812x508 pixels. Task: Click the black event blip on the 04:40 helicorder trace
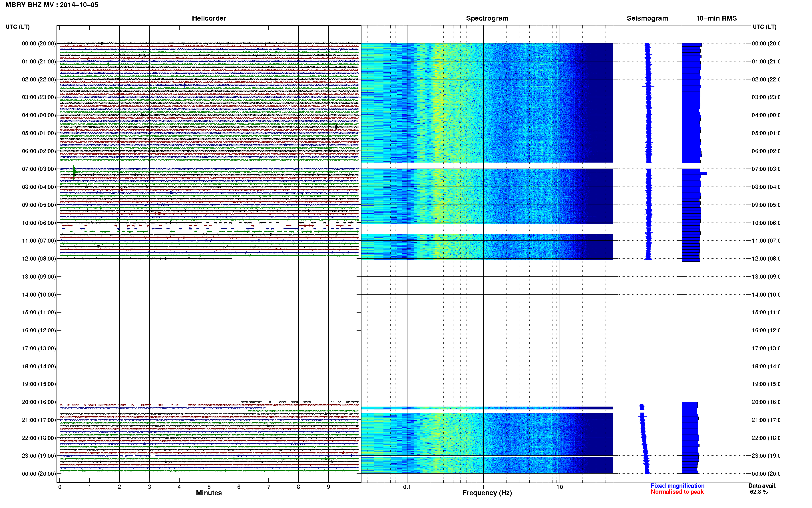[x=336, y=127]
